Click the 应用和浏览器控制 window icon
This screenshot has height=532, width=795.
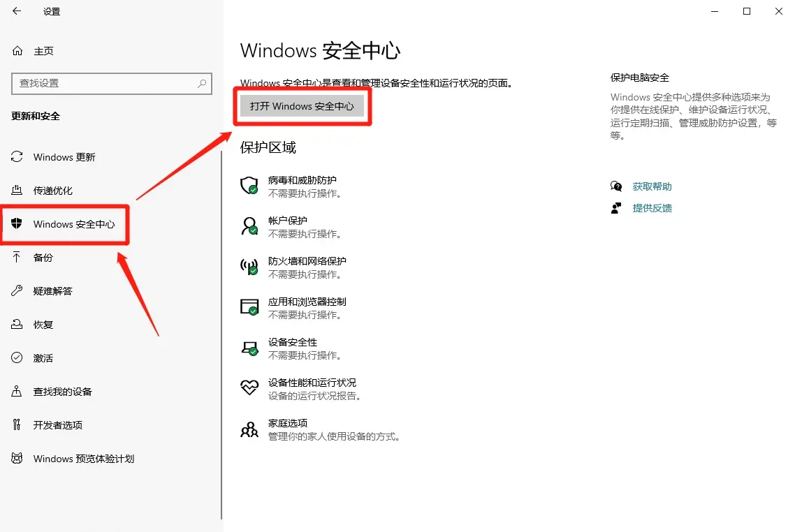tap(249, 307)
